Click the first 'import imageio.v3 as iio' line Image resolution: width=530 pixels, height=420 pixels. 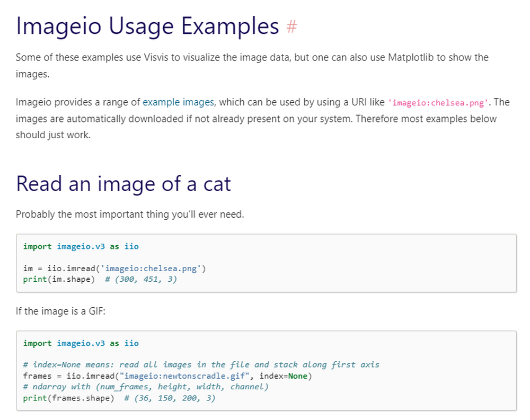coord(81,247)
